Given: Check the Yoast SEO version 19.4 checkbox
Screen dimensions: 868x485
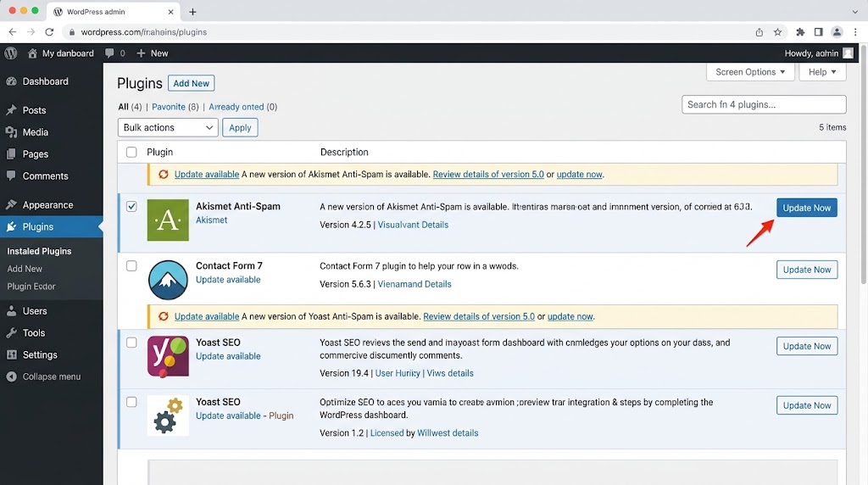Looking at the screenshot, I should (x=131, y=343).
